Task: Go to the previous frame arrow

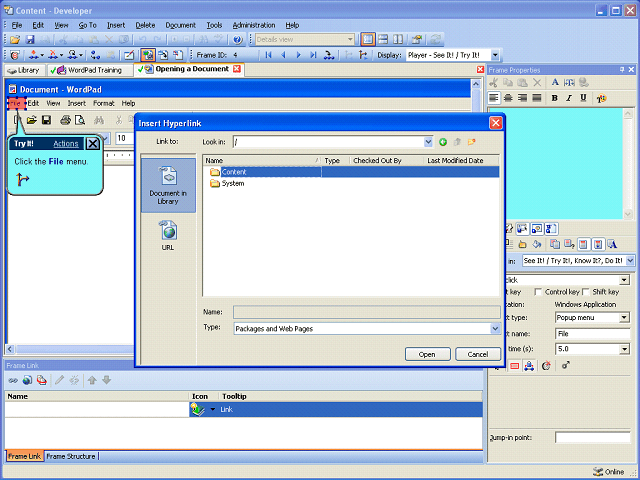Action: pos(283,55)
